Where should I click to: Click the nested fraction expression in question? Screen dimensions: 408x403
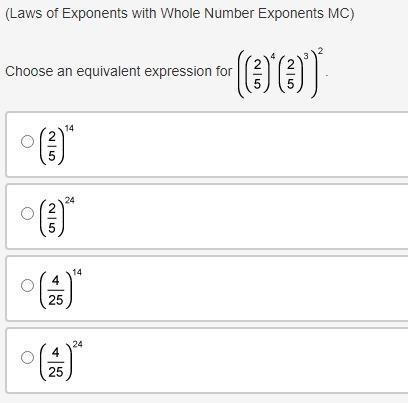coord(280,73)
